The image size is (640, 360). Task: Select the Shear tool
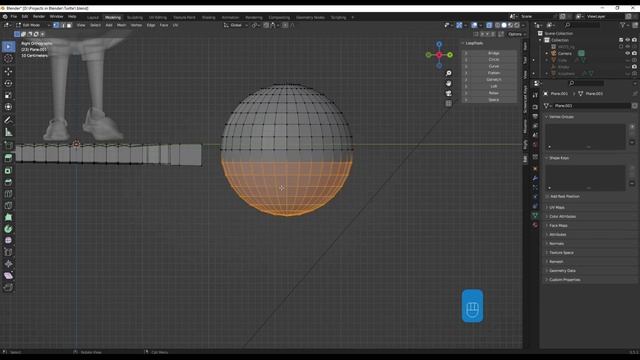(8, 276)
